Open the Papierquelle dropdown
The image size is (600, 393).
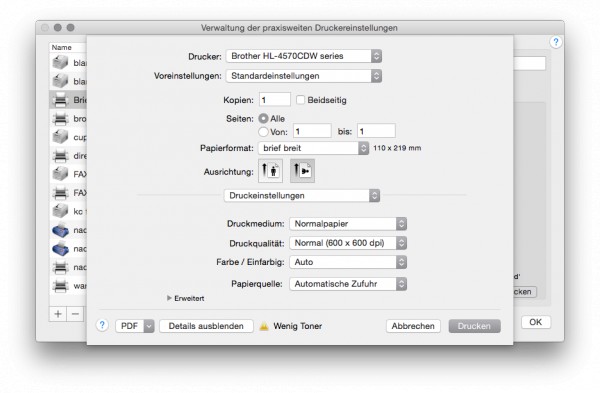(x=348, y=284)
